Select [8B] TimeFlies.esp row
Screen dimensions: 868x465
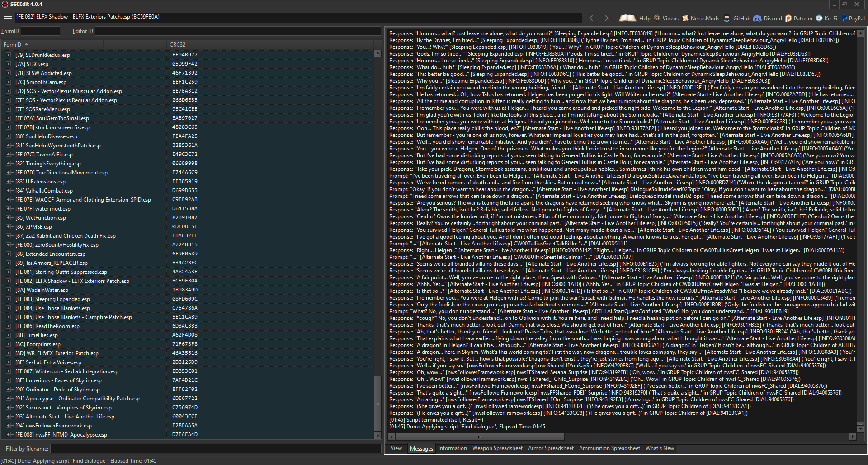187,335
